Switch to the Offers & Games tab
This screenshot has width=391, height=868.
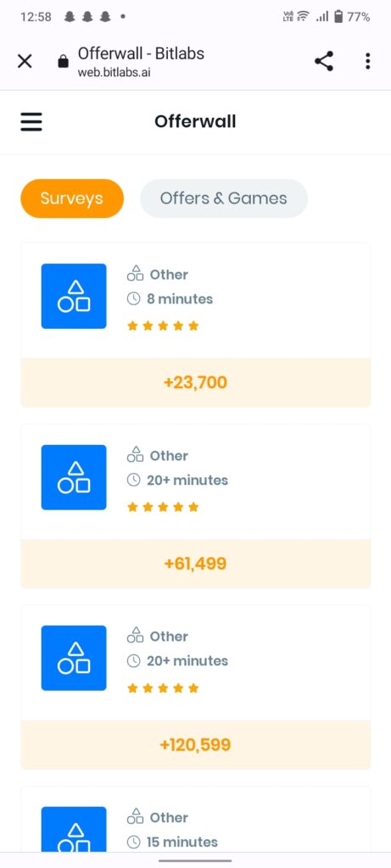tap(224, 198)
